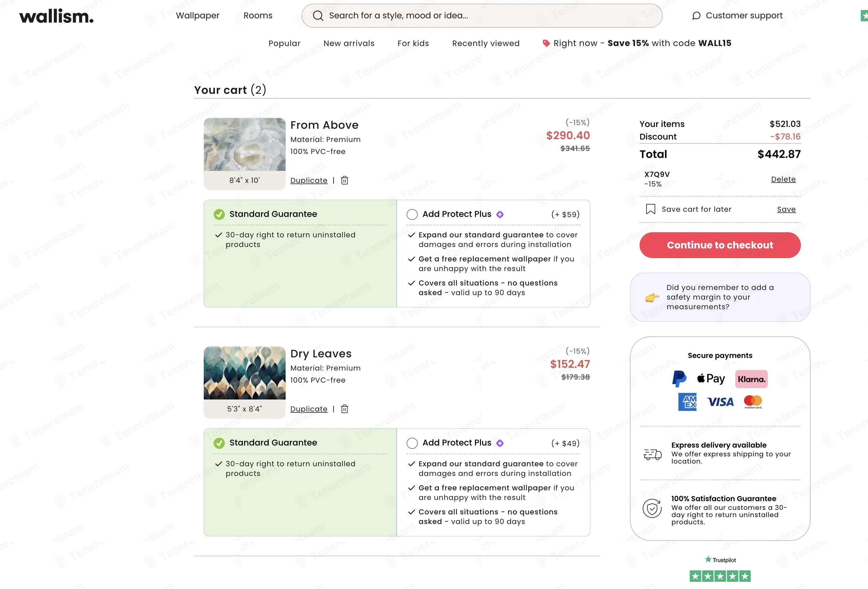
Task: Delete Dry Leaves with trash icon
Action: click(344, 409)
